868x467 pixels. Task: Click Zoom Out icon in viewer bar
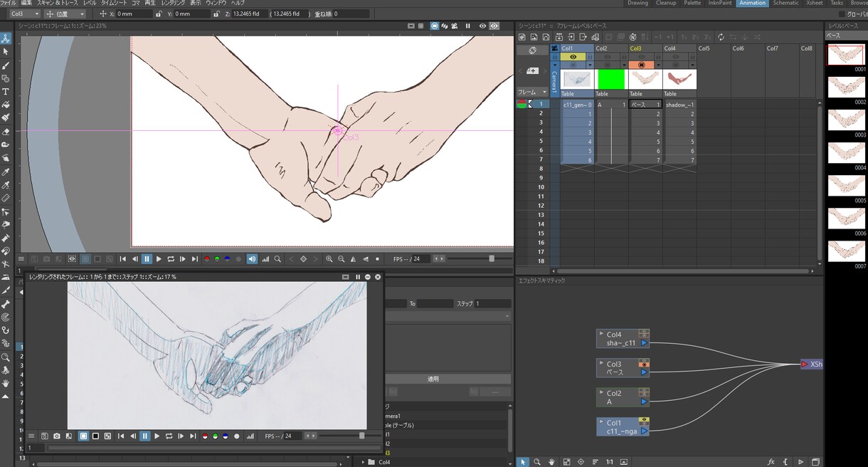pyautogui.click(x=342, y=259)
